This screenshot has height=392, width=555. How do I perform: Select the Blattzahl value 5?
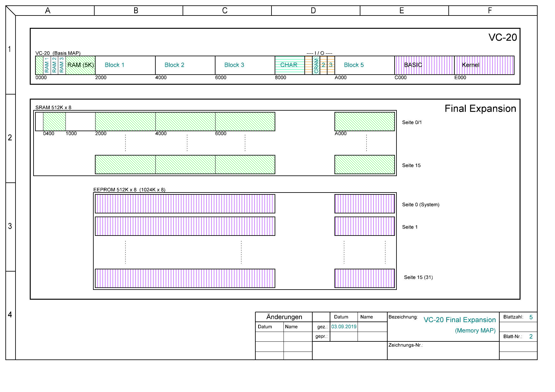(531, 317)
